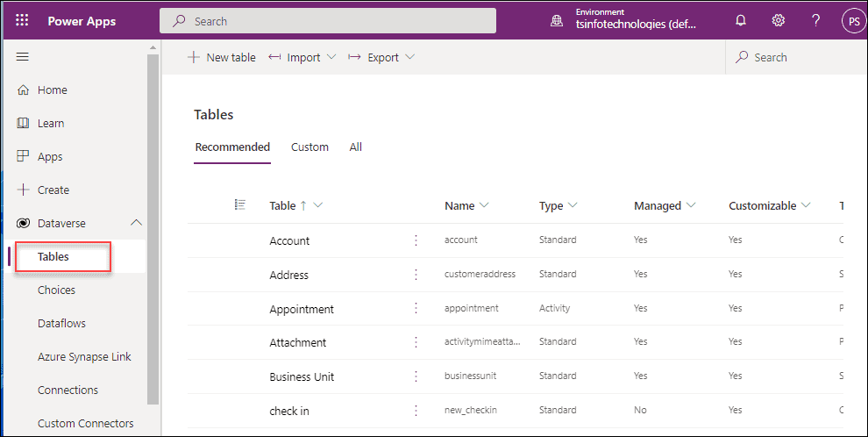
Task: Open the app launcher waffle icon
Action: [22, 21]
